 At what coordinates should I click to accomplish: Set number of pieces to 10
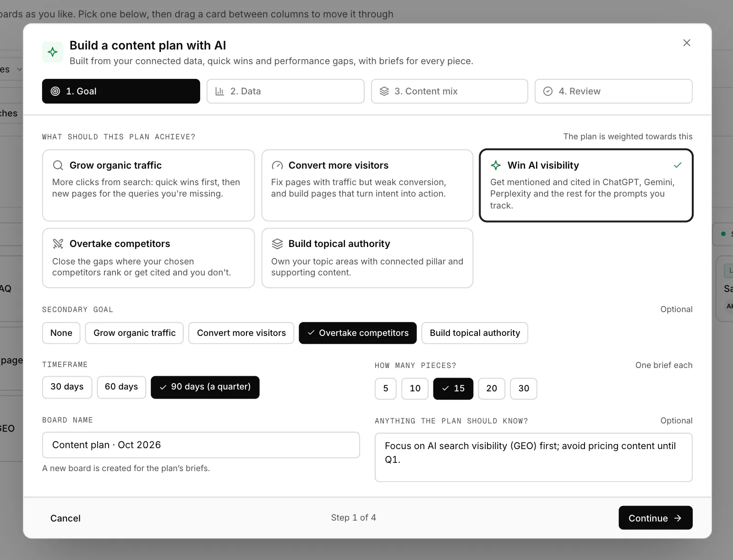click(x=415, y=389)
